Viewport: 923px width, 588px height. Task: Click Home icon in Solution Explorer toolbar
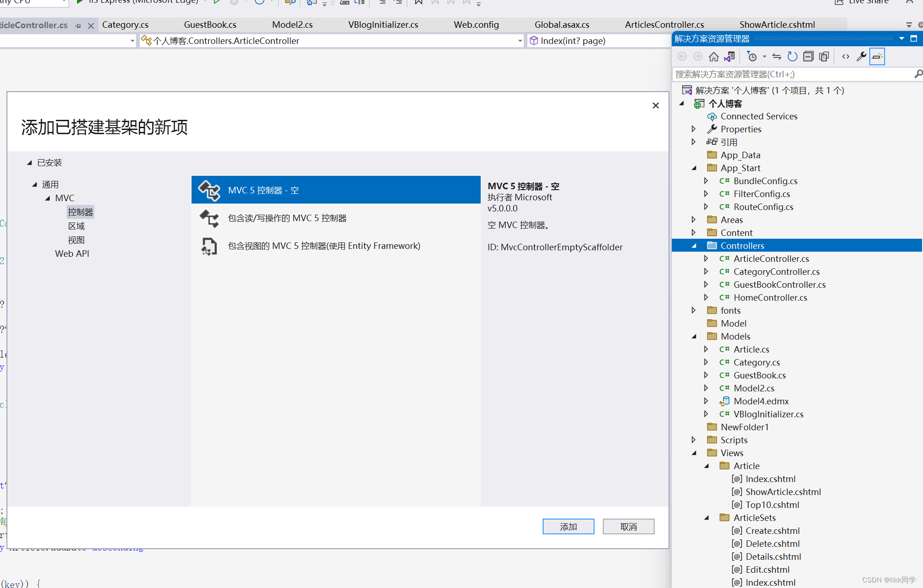coord(714,56)
